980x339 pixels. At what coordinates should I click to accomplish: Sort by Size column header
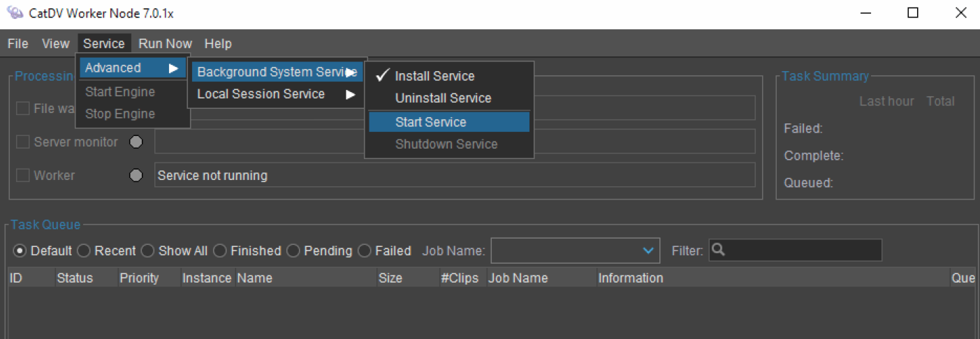click(x=408, y=278)
